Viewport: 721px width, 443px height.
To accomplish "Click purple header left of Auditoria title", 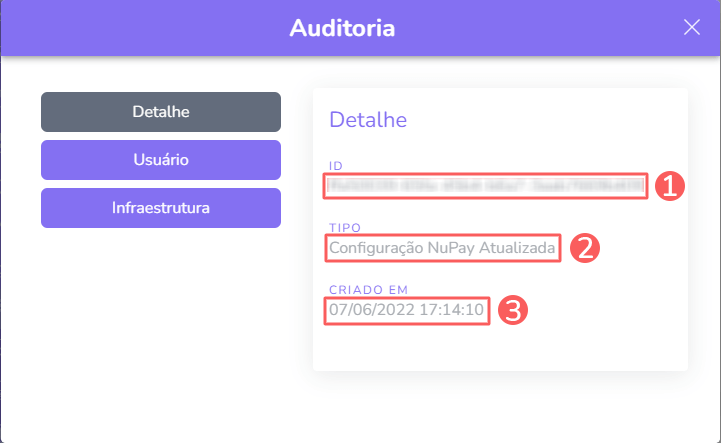I will coord(150,28).
